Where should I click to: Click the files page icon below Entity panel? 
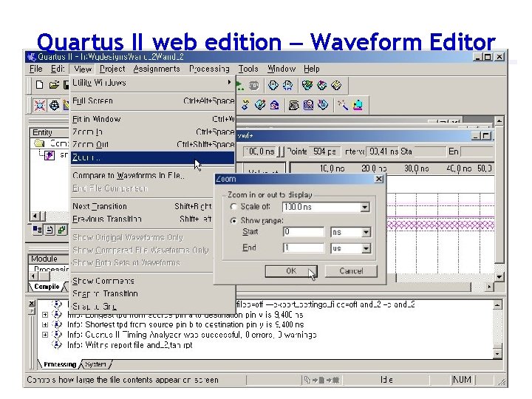(x=50, y=230)
